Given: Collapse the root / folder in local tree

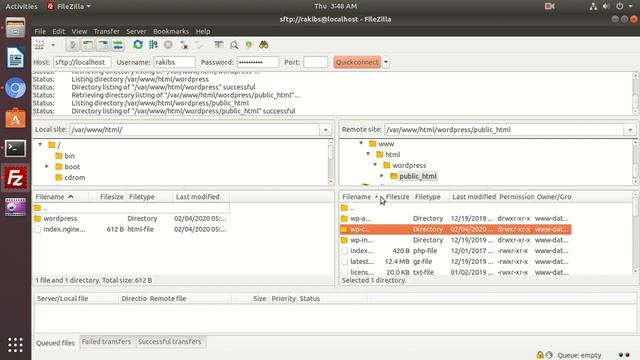Looking at the screenshot, I should tap(40, 144).
